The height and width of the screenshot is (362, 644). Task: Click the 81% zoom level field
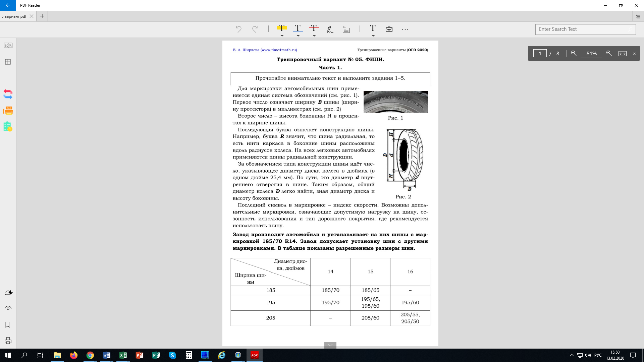(591, 54)
